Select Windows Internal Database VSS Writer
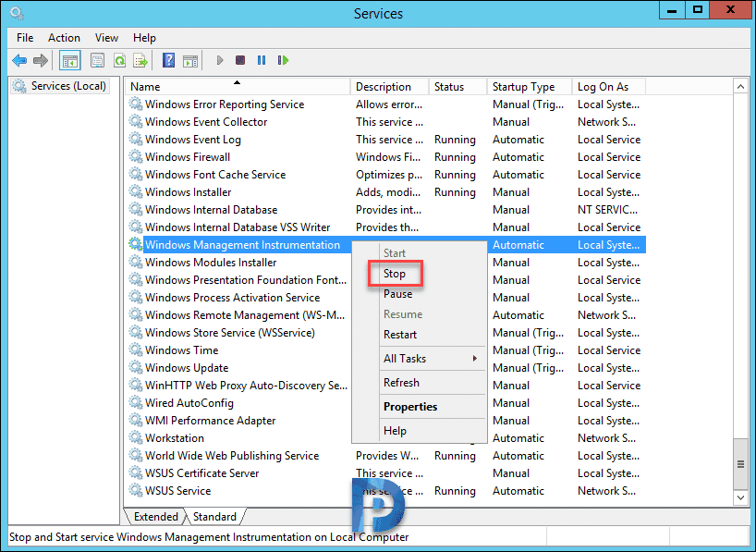The width and height of the screenshot is (756, 552). pos(386,227)
